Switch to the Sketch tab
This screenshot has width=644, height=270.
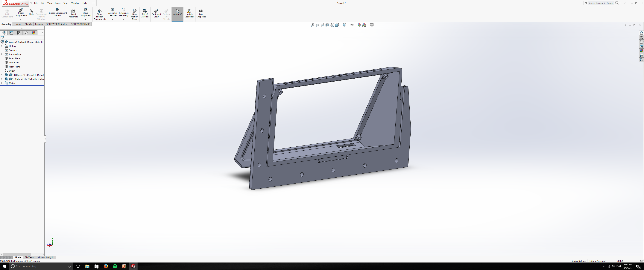(x=28, y=24)
